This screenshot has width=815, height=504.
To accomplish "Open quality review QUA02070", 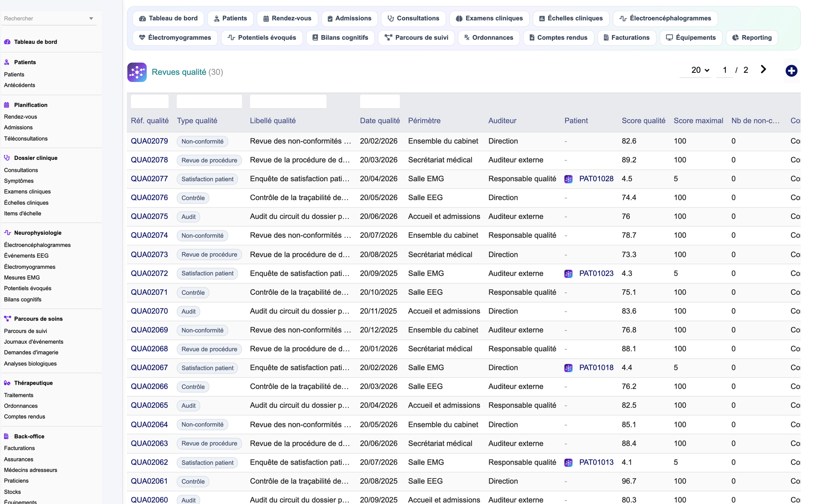I will (149, 311).
